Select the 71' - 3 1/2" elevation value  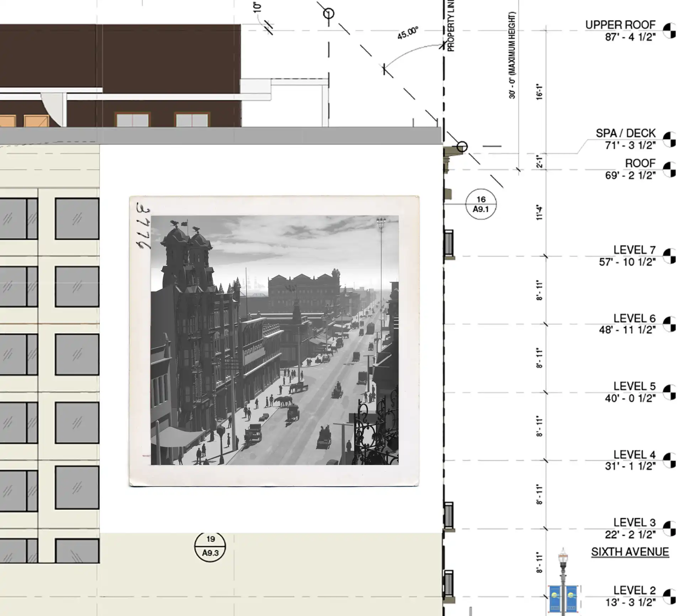[x=630, y=145]
